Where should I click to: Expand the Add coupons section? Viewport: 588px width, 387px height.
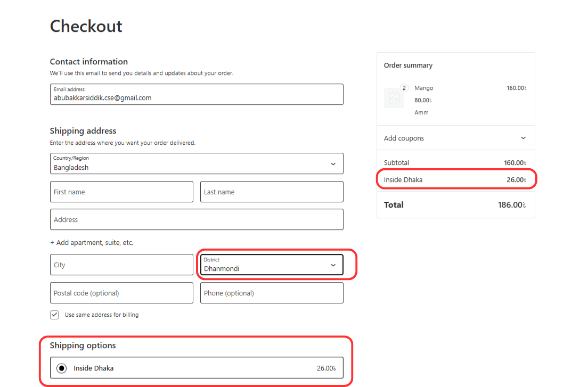[455, 137]
